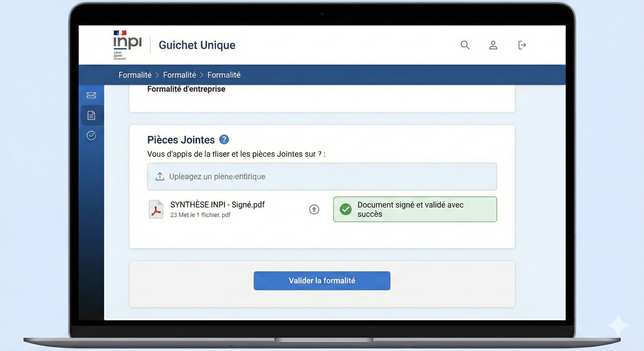Go to first Formalité breadcrumb
Viewport: 644px width, 351px height.
(135, 75)
